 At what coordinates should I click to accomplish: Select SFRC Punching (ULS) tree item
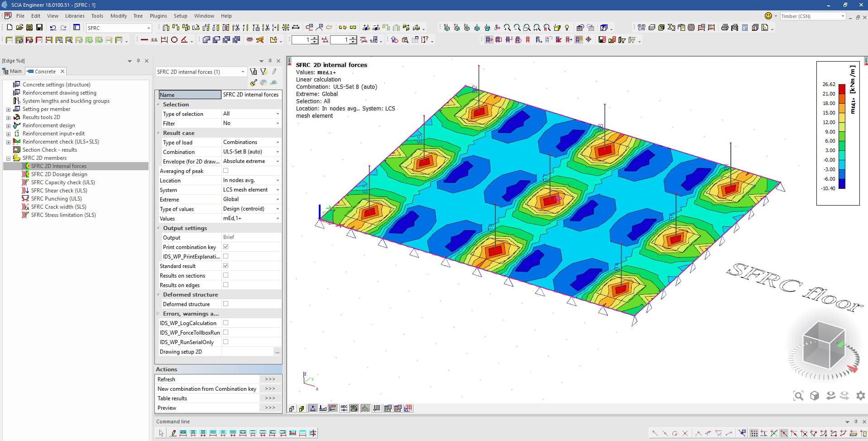(x=56, y=199)
